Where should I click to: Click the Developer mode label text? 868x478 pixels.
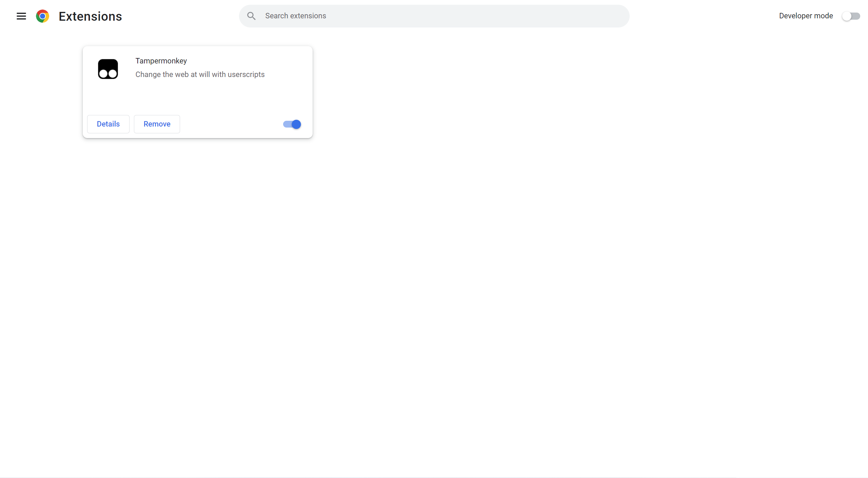pos(806,16)
